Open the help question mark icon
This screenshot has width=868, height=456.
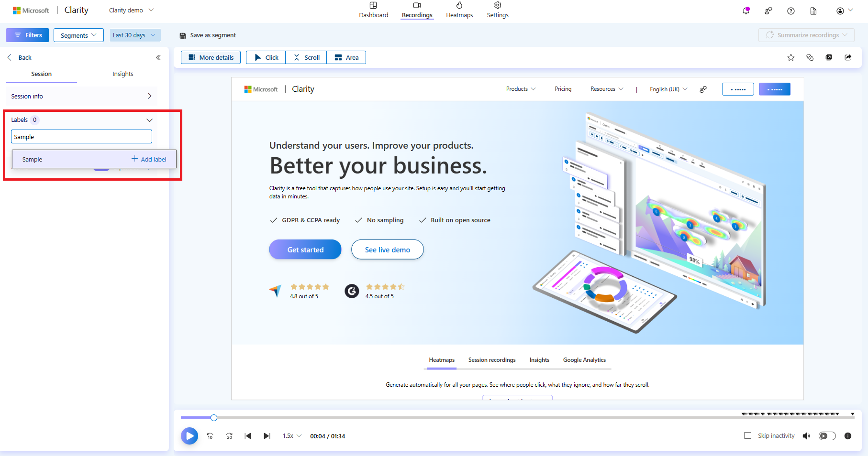(791, 11)
